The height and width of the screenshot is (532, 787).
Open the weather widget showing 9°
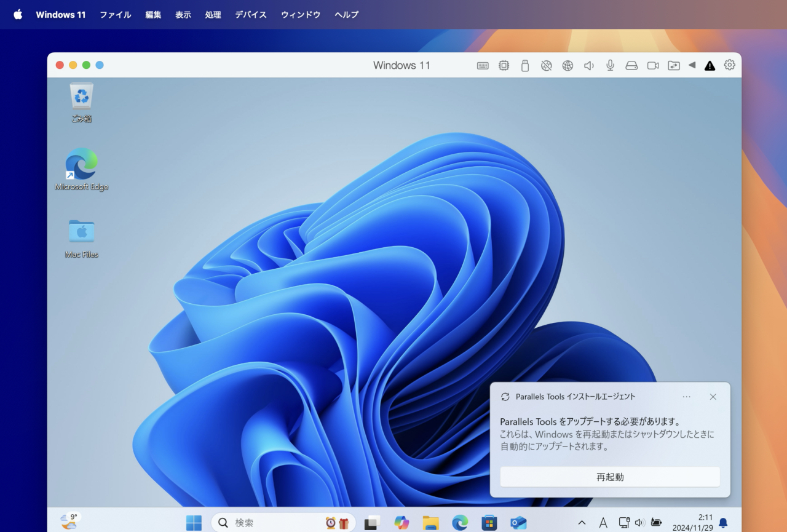[70, 522]
